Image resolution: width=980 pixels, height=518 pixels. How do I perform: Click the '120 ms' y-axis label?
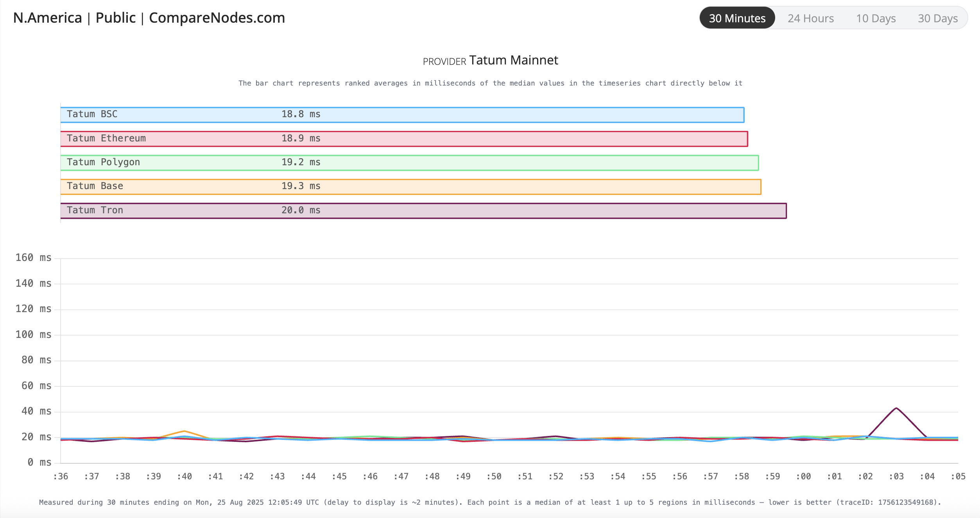point(34,309)
